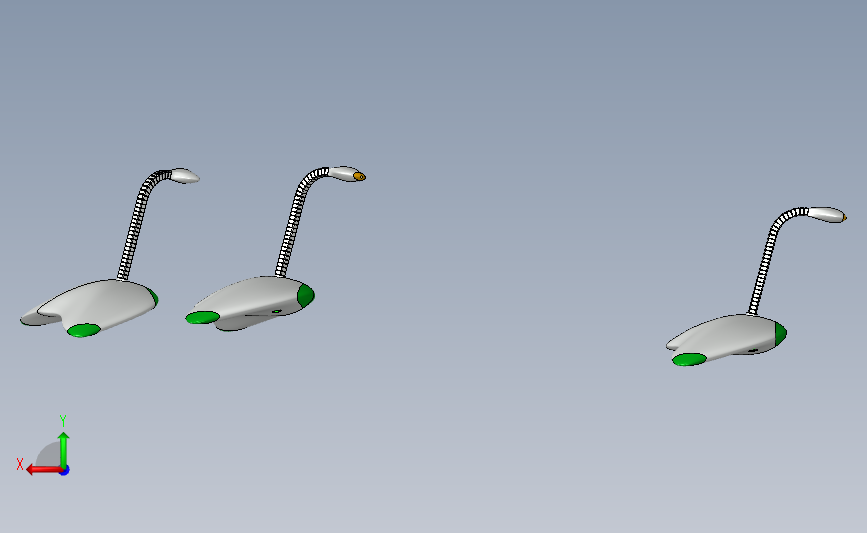Select the gray XY plane quadrant of the triad
This screenshot has width=867, height=533.
click(x=50, y=455)
